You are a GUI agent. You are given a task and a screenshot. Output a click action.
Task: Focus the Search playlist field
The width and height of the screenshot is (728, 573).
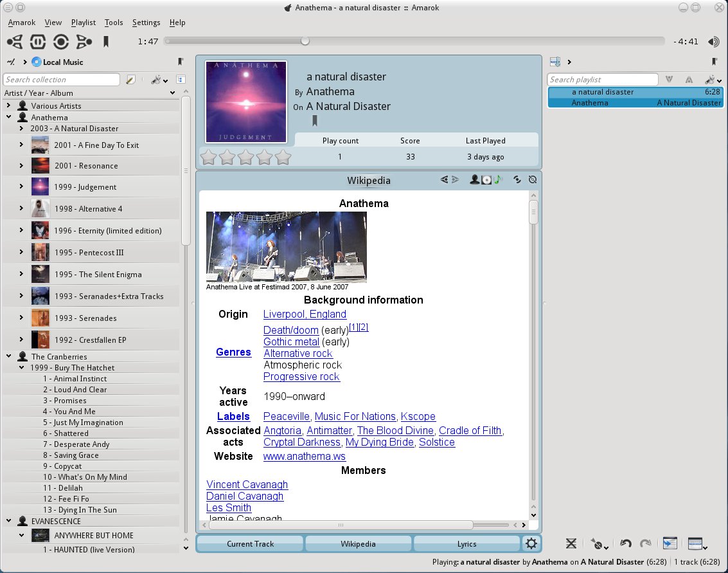(x=603, y=80)
